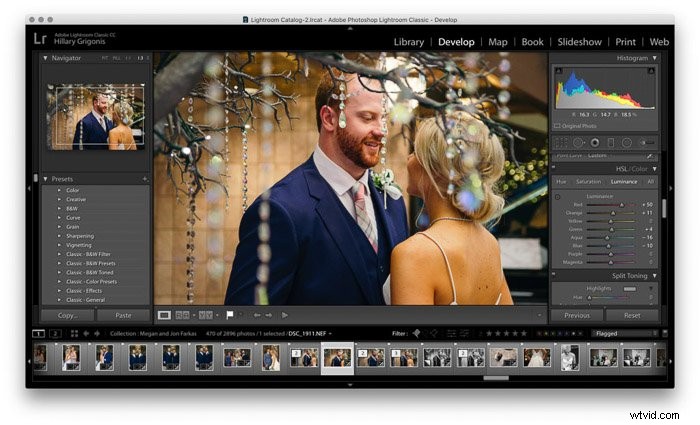This screenshot has height=425, width=700.
Task: Click the Reset button
Action: 632,315
